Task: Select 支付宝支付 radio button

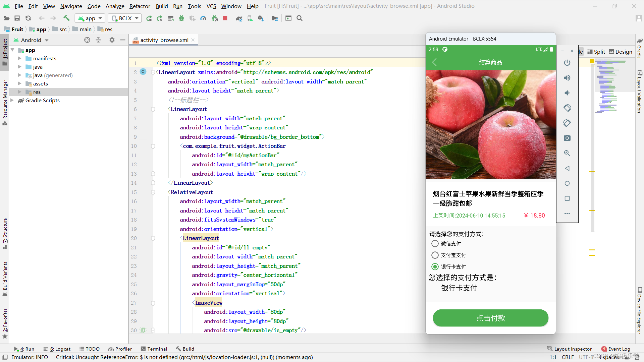Action: coord(435,255)
